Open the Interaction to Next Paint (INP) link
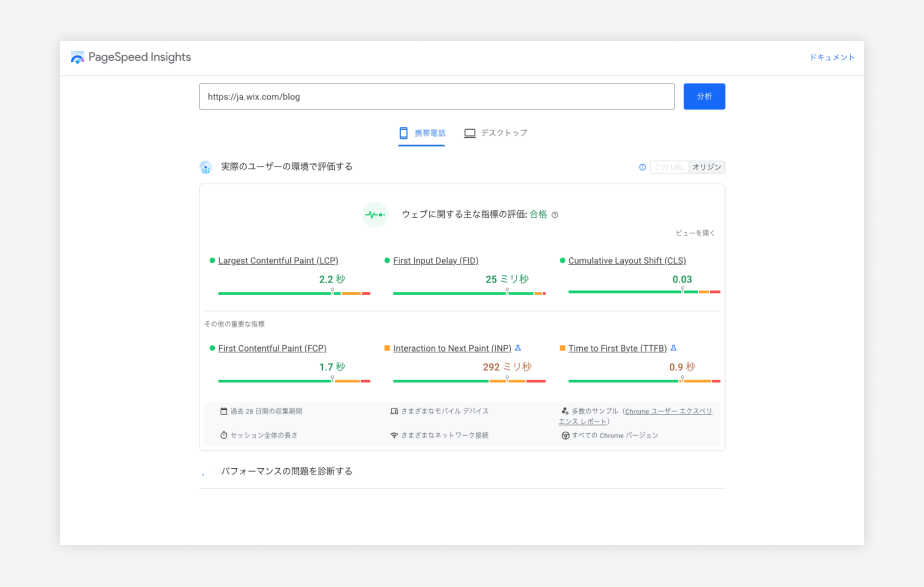The width and height of the screenshot is (924, 587). 452,348
